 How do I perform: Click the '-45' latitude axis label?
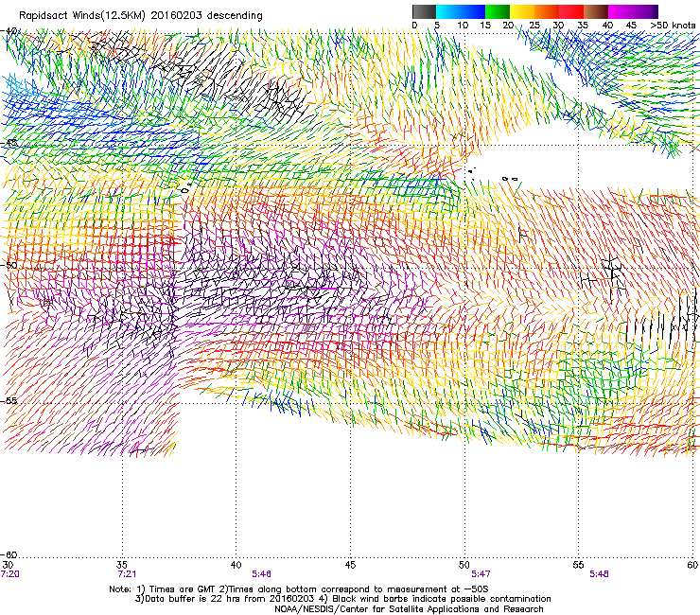tap(9, 143)
